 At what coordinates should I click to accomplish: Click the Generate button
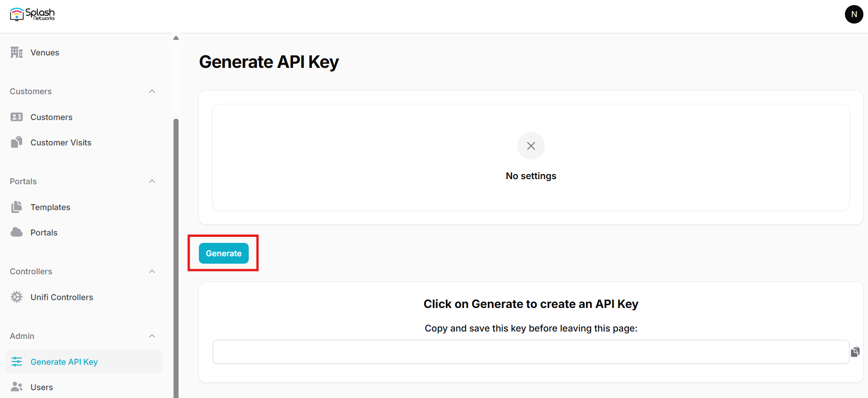point(224,253)
